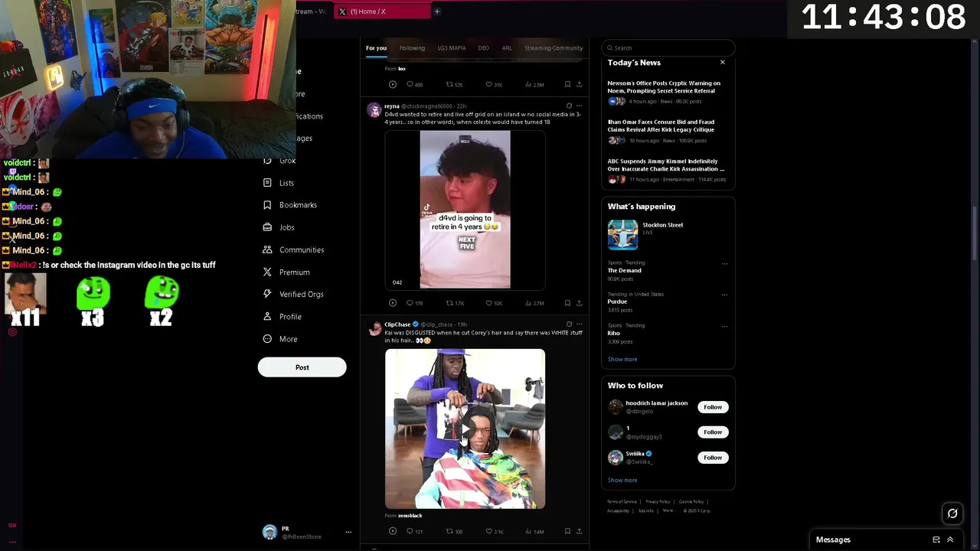980x551 pixels.
Task: Play the ClipChase haircut video
Action: [x=465, y=429]
